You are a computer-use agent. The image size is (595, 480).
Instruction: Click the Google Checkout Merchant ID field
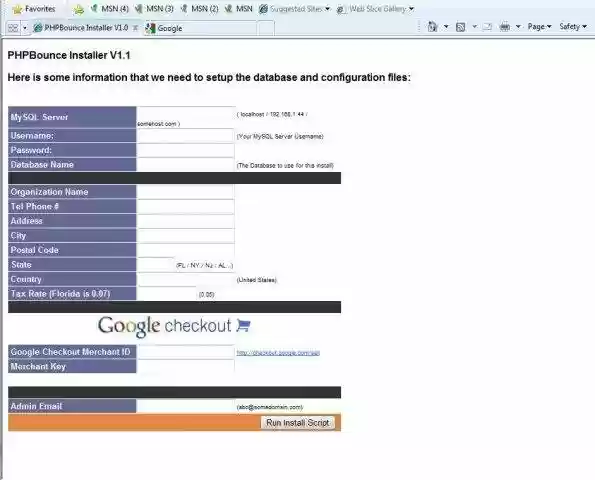point(186,352)
